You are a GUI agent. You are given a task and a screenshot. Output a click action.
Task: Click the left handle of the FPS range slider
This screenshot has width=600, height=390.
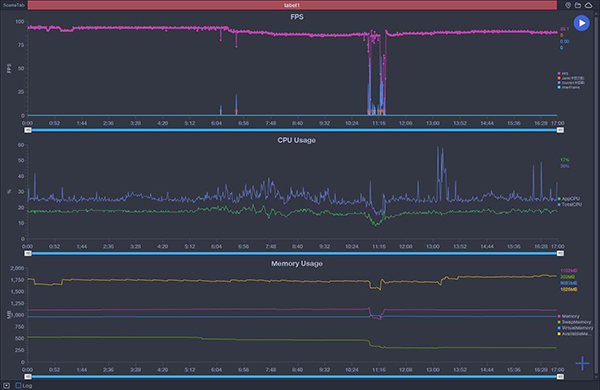point(28,130)
